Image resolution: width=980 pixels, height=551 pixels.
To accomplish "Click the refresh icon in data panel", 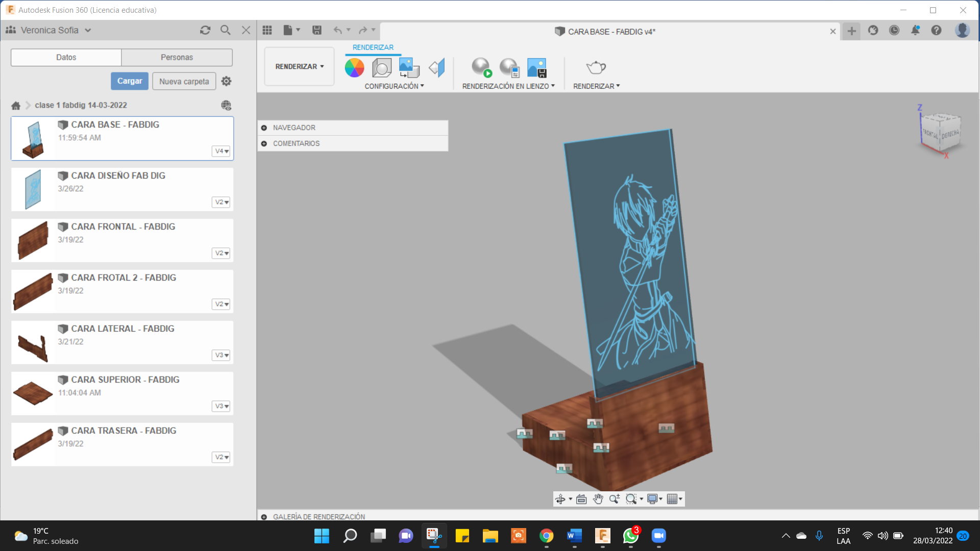I will point(205,30).
